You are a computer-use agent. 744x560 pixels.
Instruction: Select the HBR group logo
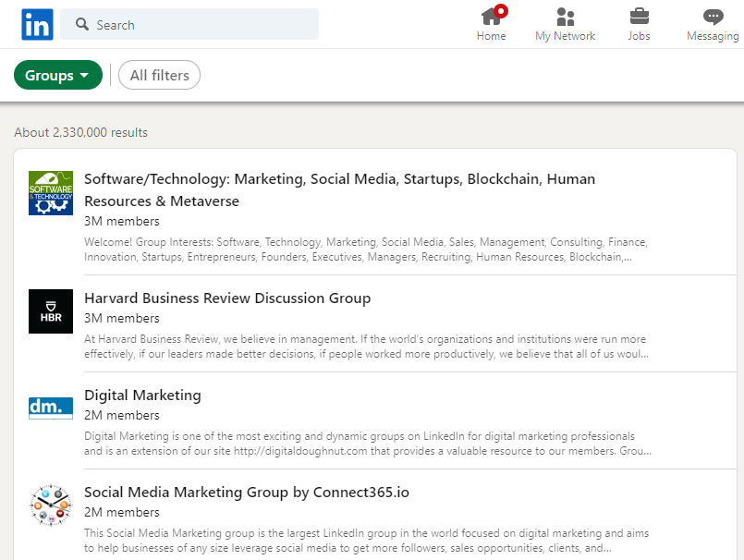point(50,311)
